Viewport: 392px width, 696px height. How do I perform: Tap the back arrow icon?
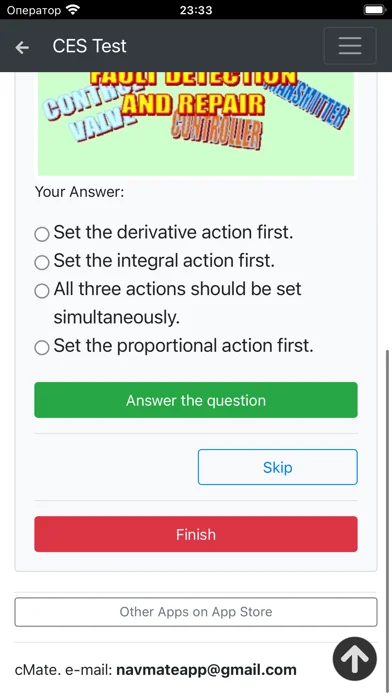pyautogui.click(x=22, y=47)
